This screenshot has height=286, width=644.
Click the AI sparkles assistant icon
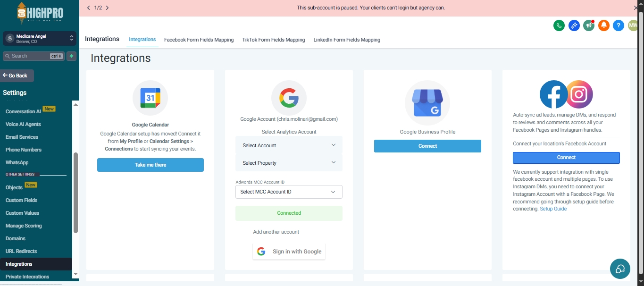[x=574, y=25]
